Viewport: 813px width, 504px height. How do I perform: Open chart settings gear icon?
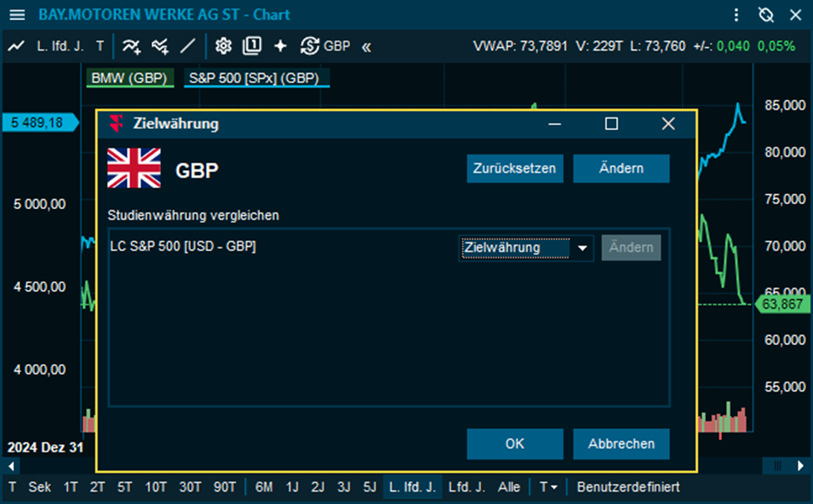223,46
